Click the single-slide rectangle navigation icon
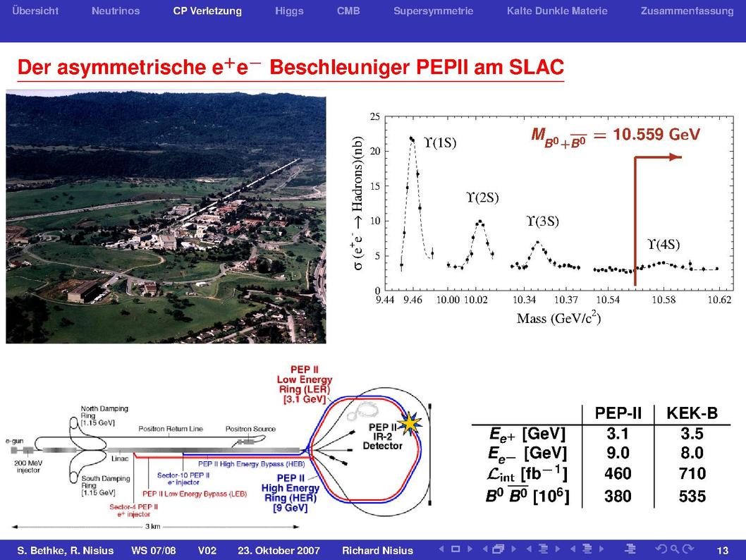 (455, 549)
